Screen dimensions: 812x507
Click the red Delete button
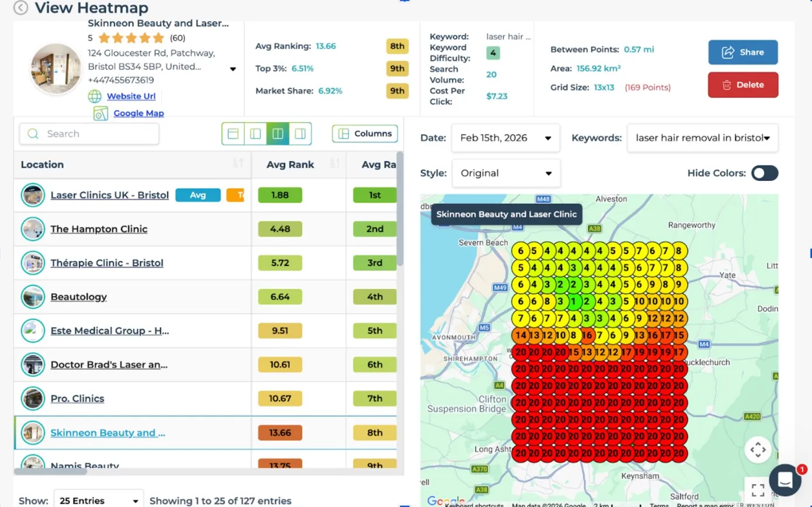coord(743,85)
